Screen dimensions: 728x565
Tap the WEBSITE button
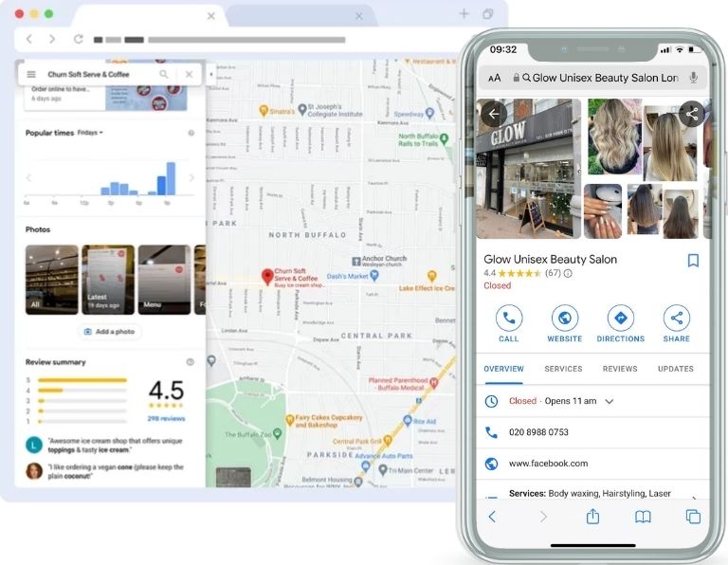[x=565, y=323]
